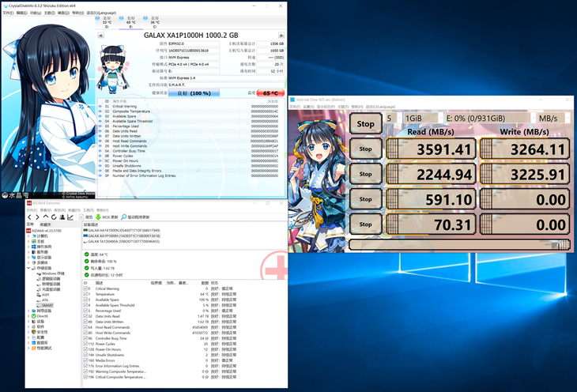The height and width of the screenshot is (392, 577).
Task: Click the green BIOS update arrow icon
Action: coord(98,217)
